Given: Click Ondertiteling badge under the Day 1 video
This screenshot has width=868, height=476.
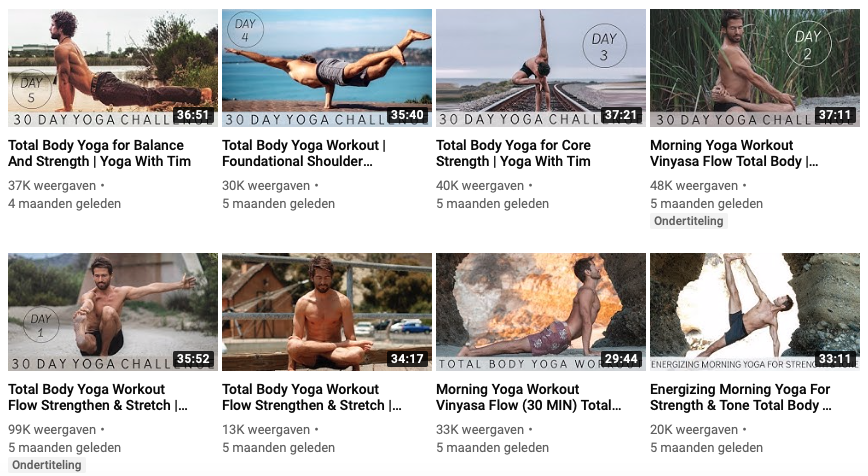Looking at the screenshot, I should click(46, 465).
